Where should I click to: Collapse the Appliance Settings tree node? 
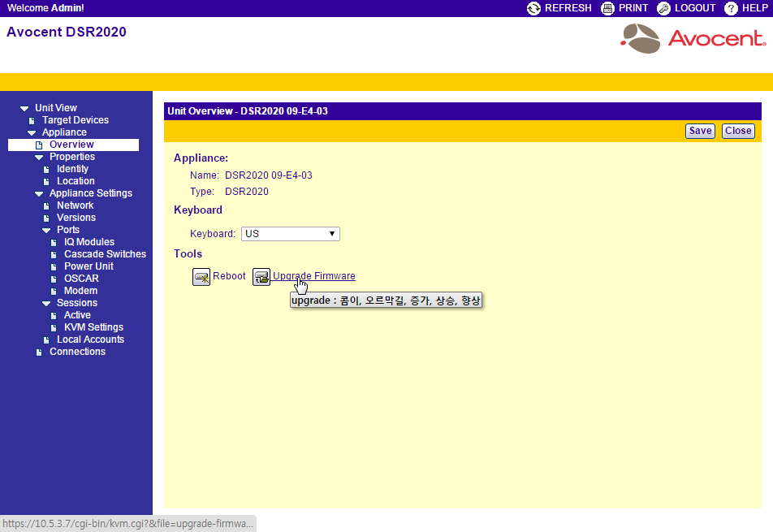39,194
